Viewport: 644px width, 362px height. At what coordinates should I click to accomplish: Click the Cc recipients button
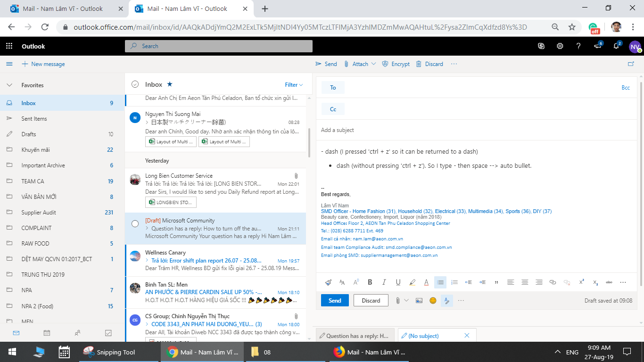point(333,109)
